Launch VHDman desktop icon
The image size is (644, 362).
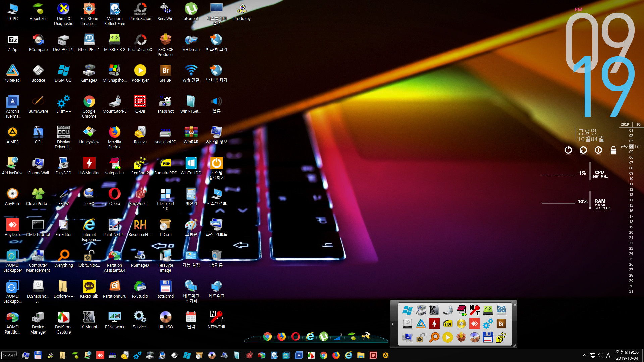(191, 43)
